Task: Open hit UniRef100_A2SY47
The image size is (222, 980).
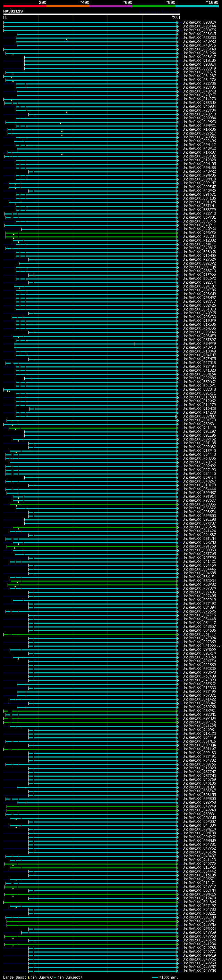Action: (x=199, y=57)
